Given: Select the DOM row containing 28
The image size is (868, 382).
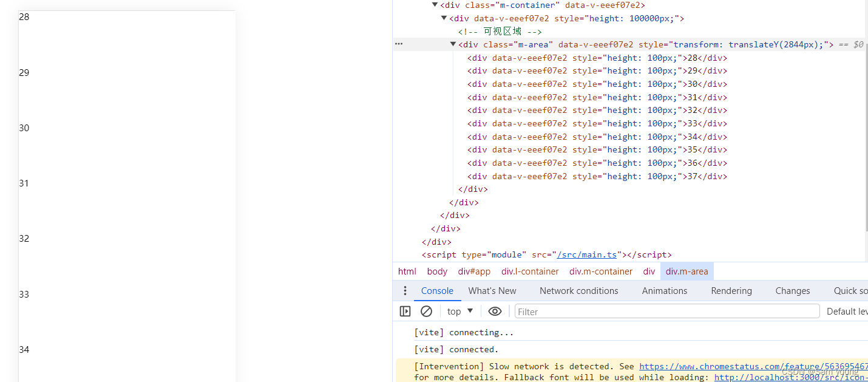Looking at the screenshot, I should point(597,58).
